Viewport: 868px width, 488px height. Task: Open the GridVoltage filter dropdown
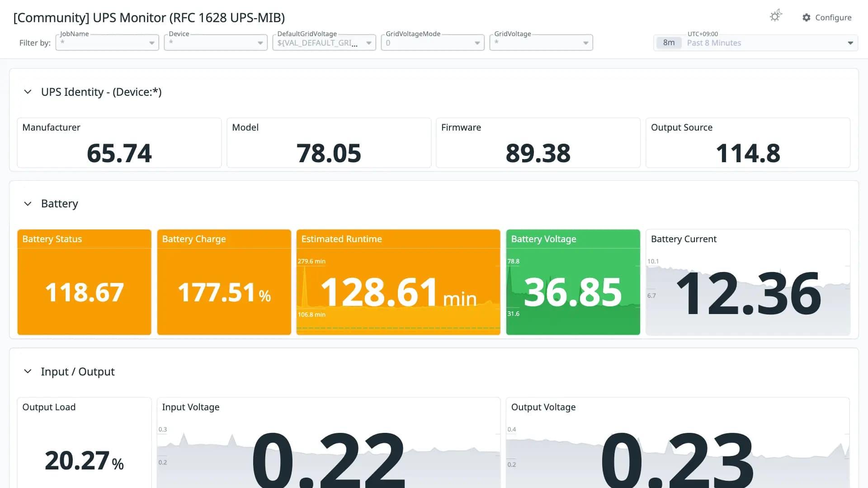pyautogui.click(x=541, y=42)
